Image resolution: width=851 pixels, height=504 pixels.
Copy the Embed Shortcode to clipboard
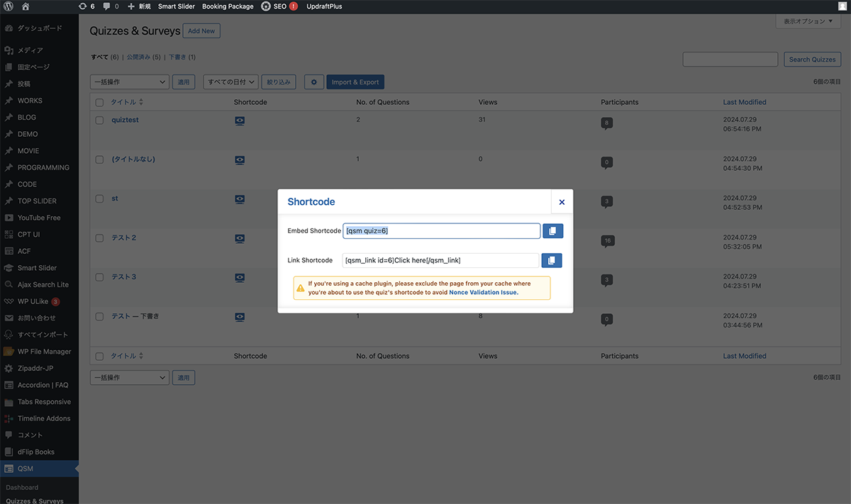click(552, 231)
